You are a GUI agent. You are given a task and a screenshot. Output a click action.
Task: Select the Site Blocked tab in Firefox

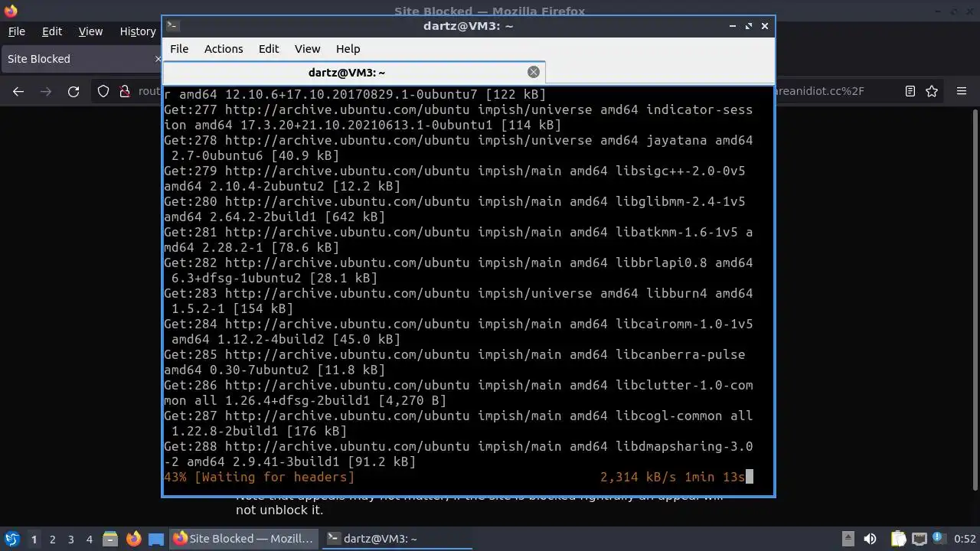[83, 59]
